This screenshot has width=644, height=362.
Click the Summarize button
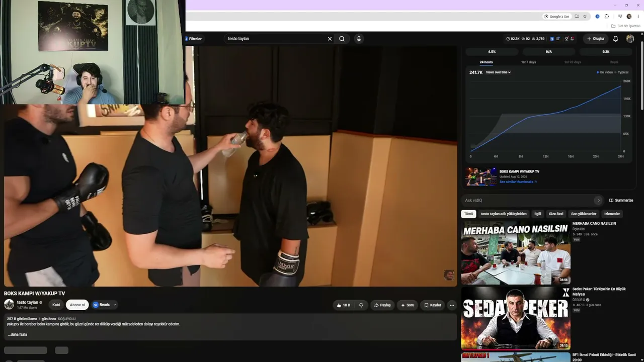tap(621, 200)
